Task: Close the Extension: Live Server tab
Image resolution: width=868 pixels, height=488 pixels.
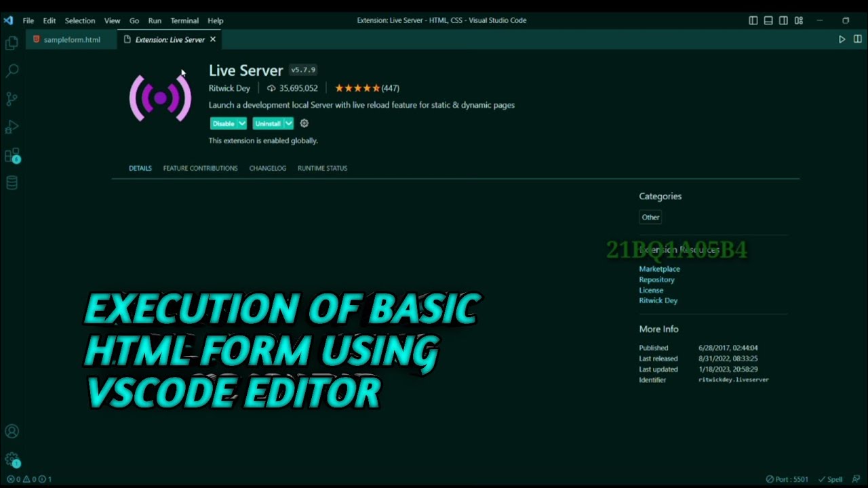Action: 212,39
